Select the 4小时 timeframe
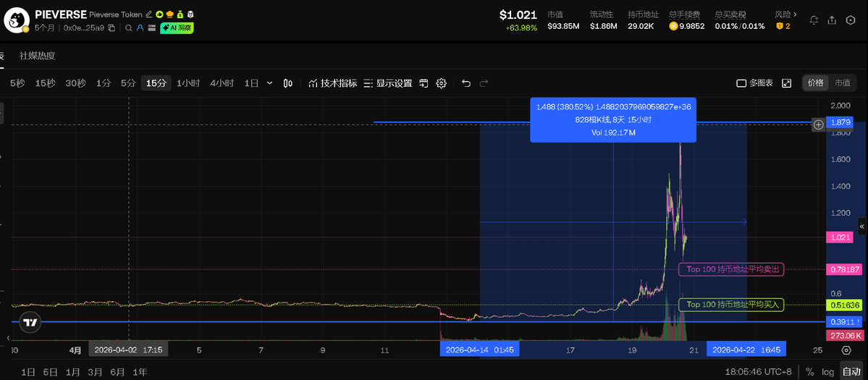The width and height of the screenshot is (868, 380). pos(222,83)
